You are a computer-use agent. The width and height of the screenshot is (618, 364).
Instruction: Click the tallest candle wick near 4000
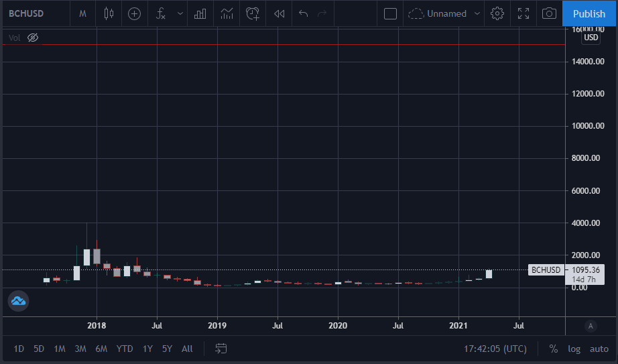[x=86, y=236]
